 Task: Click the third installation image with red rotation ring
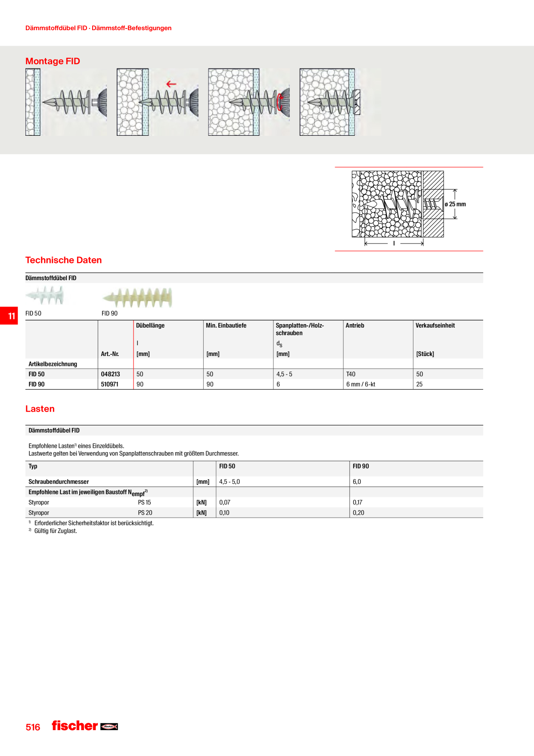tap(249, 102)
